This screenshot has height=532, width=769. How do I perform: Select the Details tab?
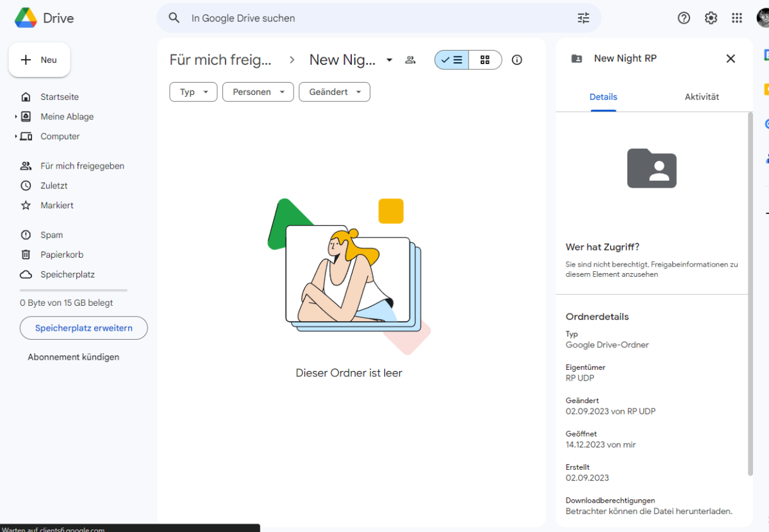click(603, 97)
